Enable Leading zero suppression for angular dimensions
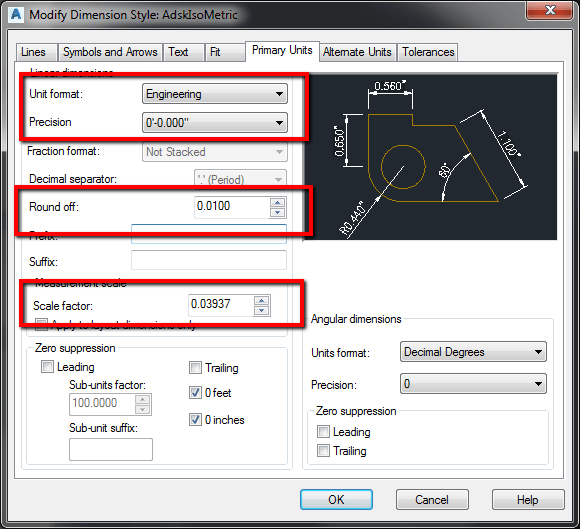Image resolution: width=580 pixels, height=529 pixels. point(323,431)
